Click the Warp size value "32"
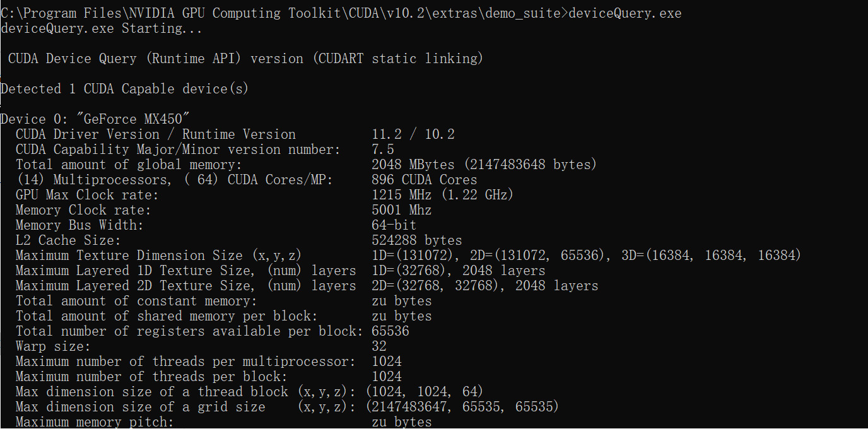Viewport: 868px width, 429px height. 379,346
